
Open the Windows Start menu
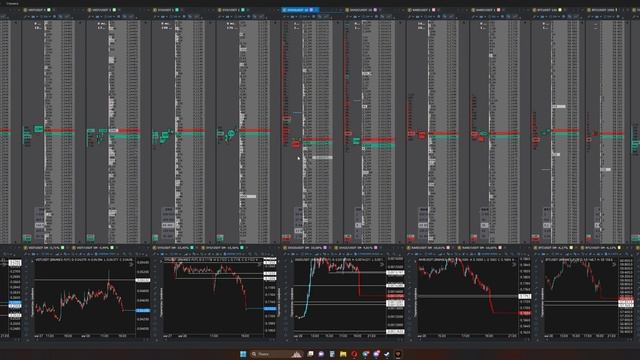pyautogui.click(x=243, y=354)
